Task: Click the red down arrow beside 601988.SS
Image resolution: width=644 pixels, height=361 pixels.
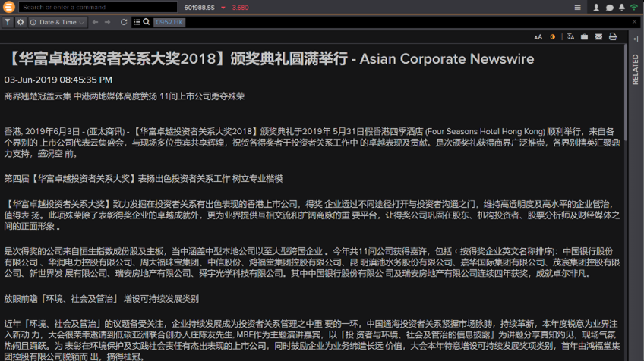Action: coord(223,8)
